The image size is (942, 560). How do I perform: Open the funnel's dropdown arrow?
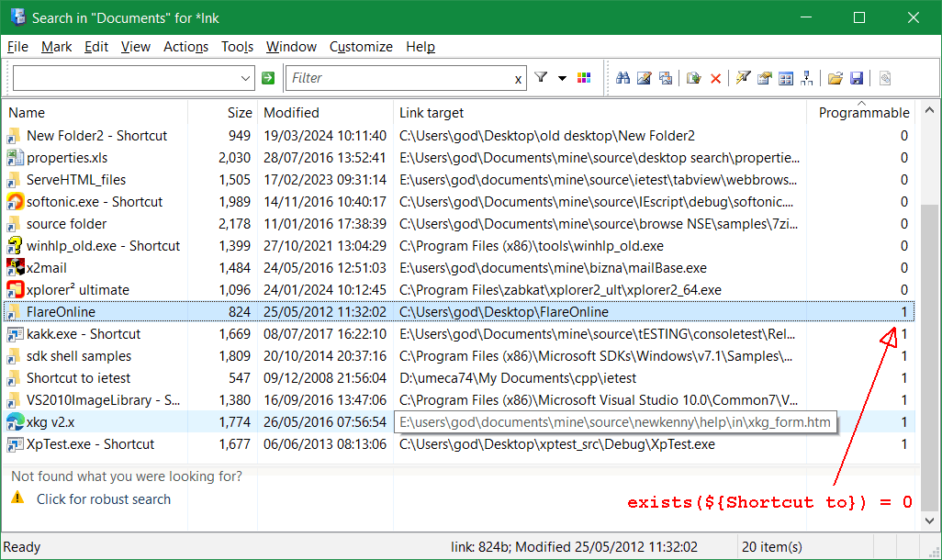click(x=563, y=78)
